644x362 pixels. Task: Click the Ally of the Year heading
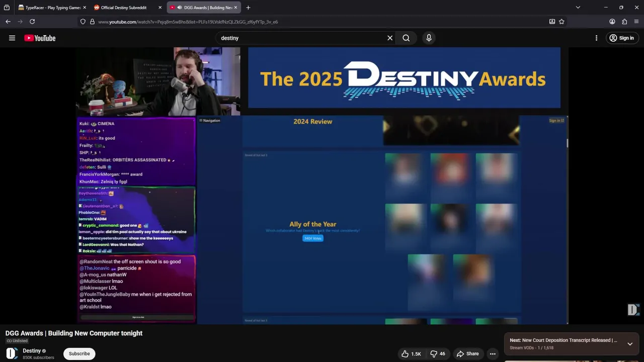tap(313, 224)
